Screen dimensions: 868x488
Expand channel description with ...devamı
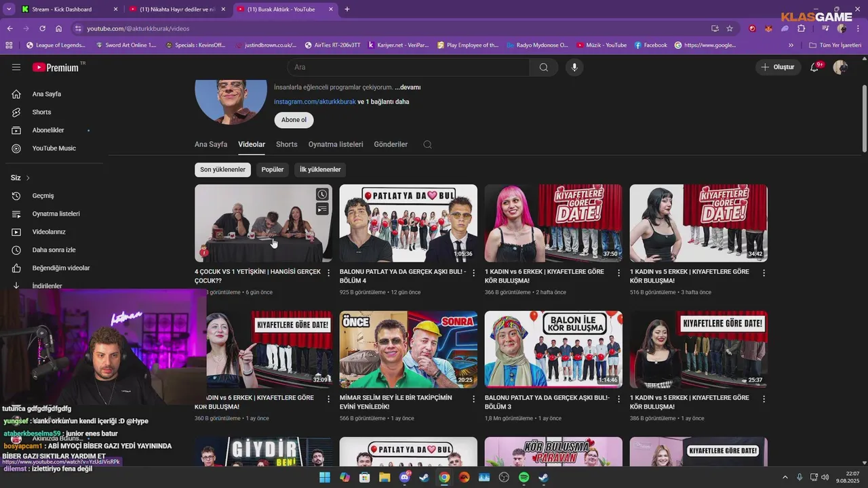[x=408, y=87]
